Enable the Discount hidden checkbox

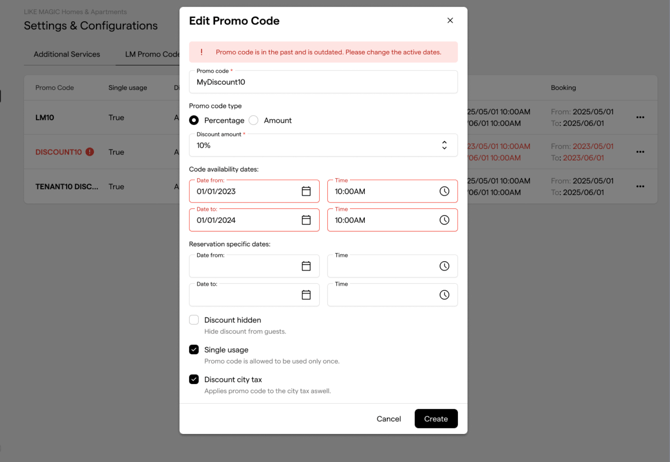pyautogui.click(x=194, y=320)
